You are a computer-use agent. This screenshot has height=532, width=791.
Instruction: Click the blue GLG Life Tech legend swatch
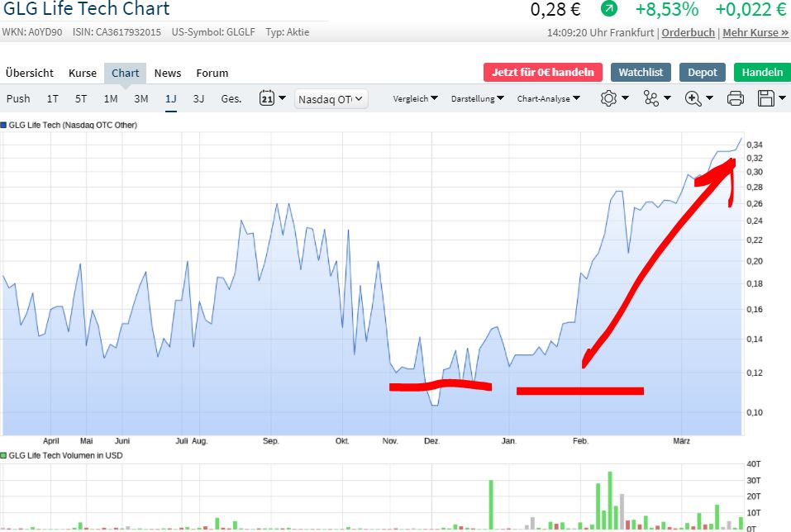3,125
